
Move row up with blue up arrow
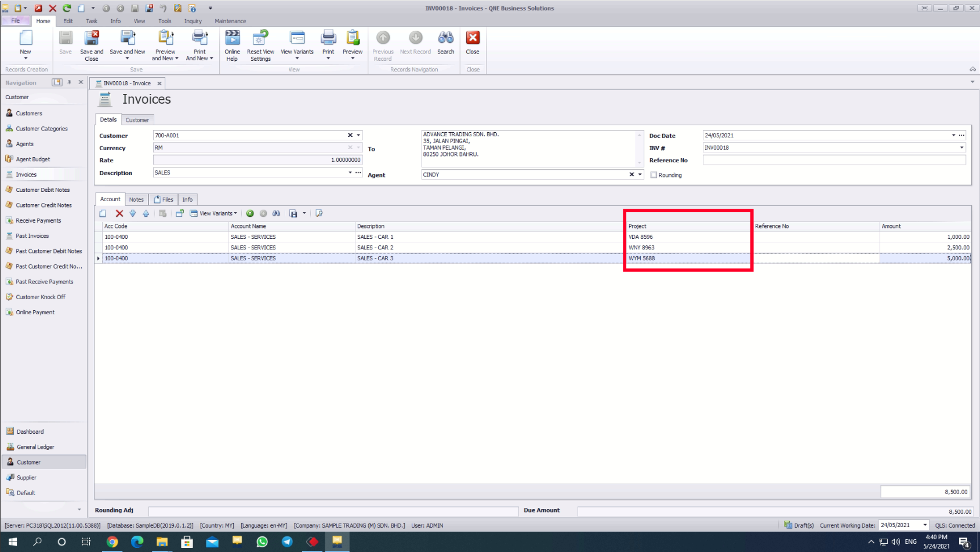coord(146,213)
